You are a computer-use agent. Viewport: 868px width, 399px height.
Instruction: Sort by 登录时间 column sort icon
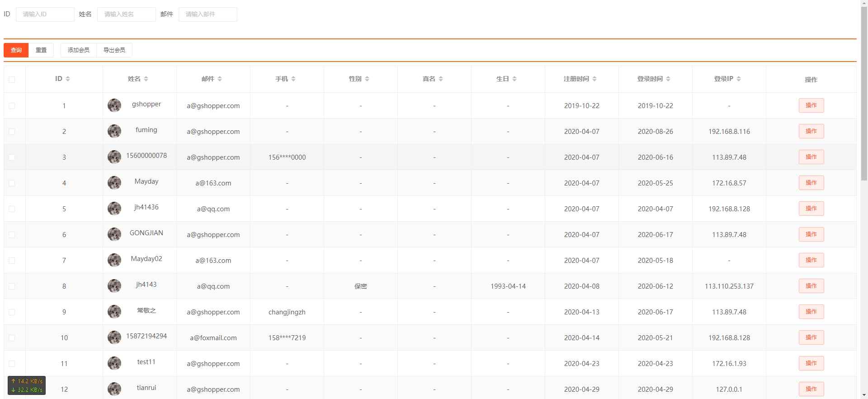click(668, 79)
